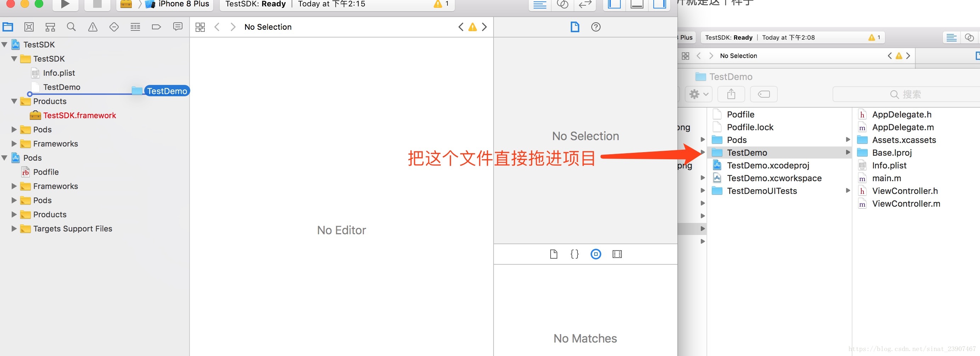Open the Finder action gear menu

tap(699, 94)
